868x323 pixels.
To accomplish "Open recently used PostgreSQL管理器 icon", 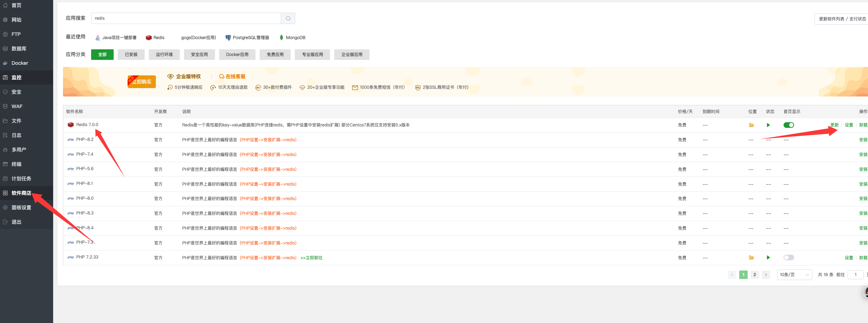I will (228, 38).
